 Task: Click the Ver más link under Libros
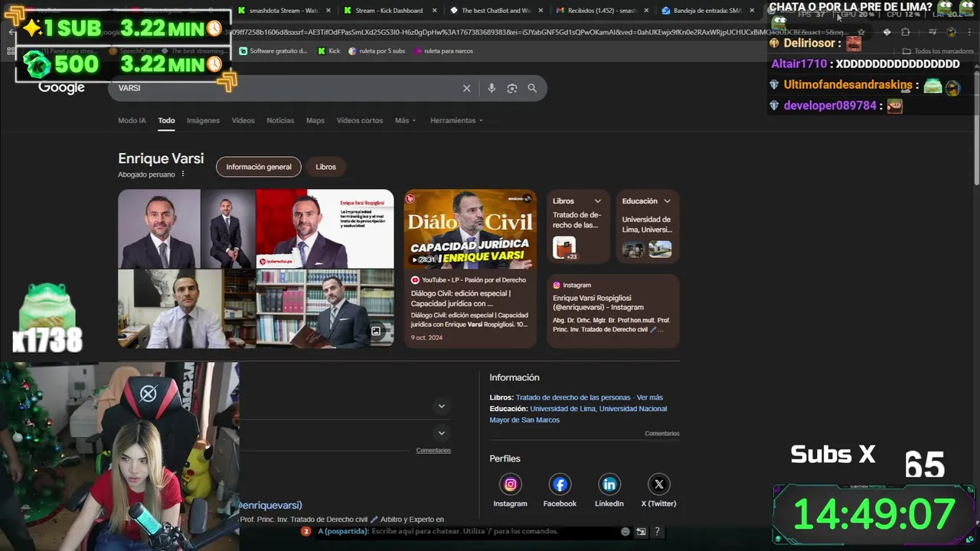coord(650,398)
